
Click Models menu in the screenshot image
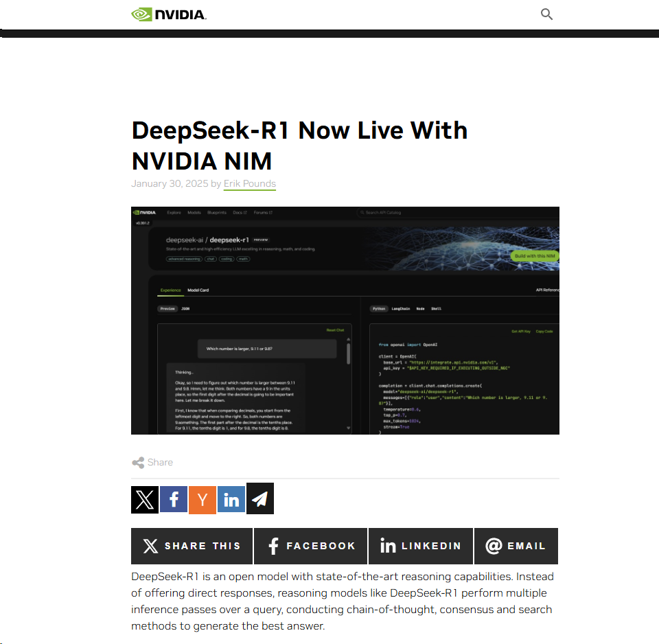pyautogui.click(x=194, y=213)
